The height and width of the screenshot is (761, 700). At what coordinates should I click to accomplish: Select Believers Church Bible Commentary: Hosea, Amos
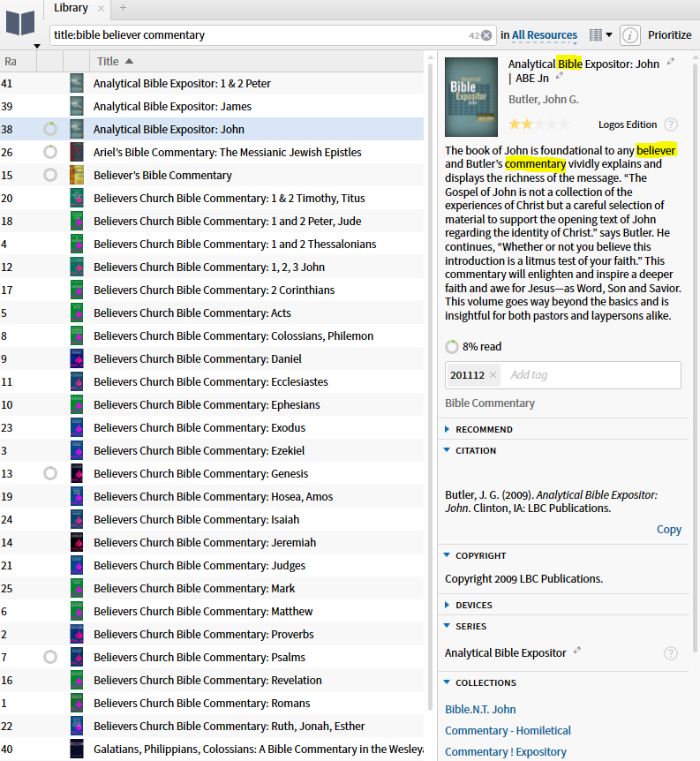[212, 496]
